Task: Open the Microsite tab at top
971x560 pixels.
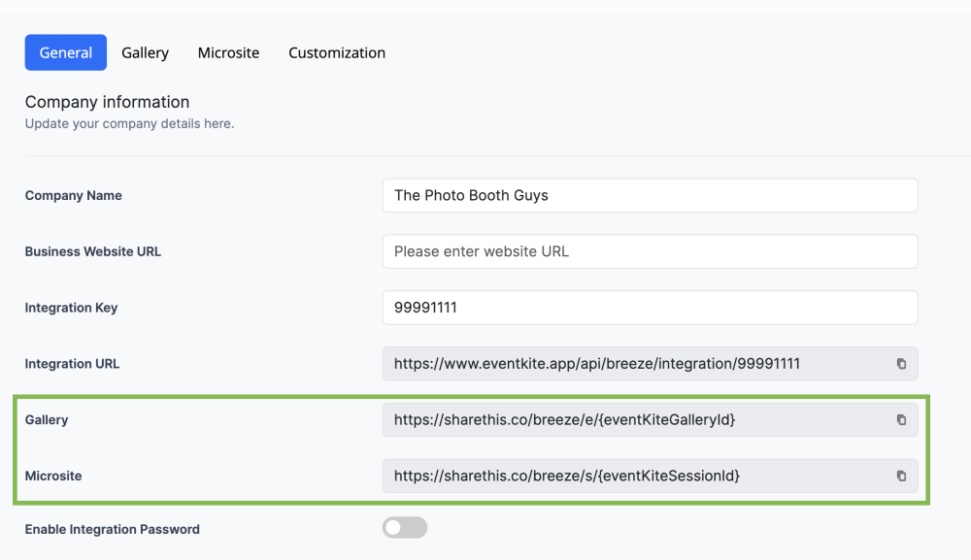Action: [x=228, y=52]
